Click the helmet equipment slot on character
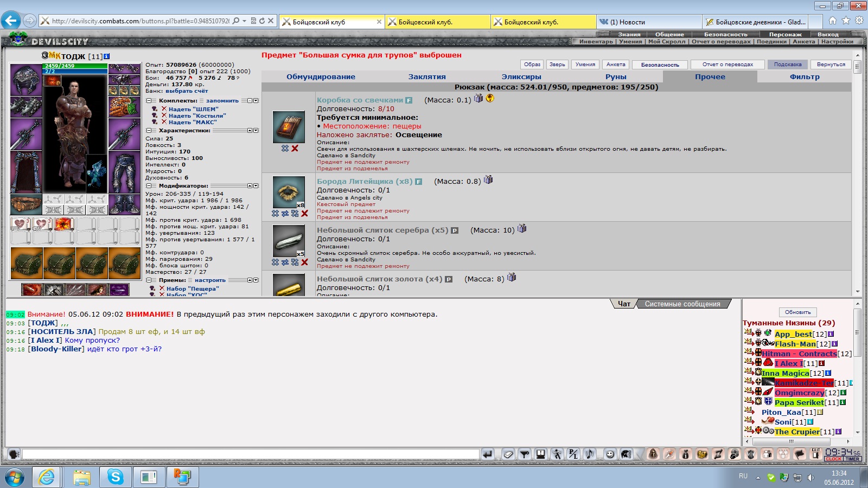The image size is (868, 488). [26, 80]
